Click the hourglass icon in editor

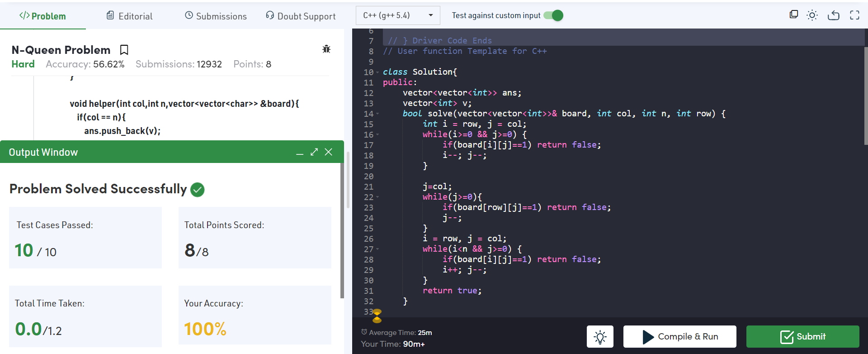[x=377, y=316]
